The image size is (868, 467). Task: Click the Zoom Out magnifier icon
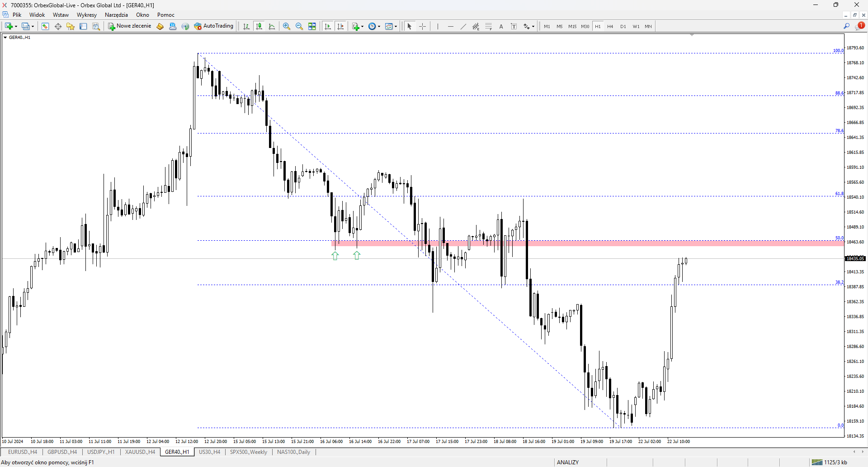(x=299, y=26)
